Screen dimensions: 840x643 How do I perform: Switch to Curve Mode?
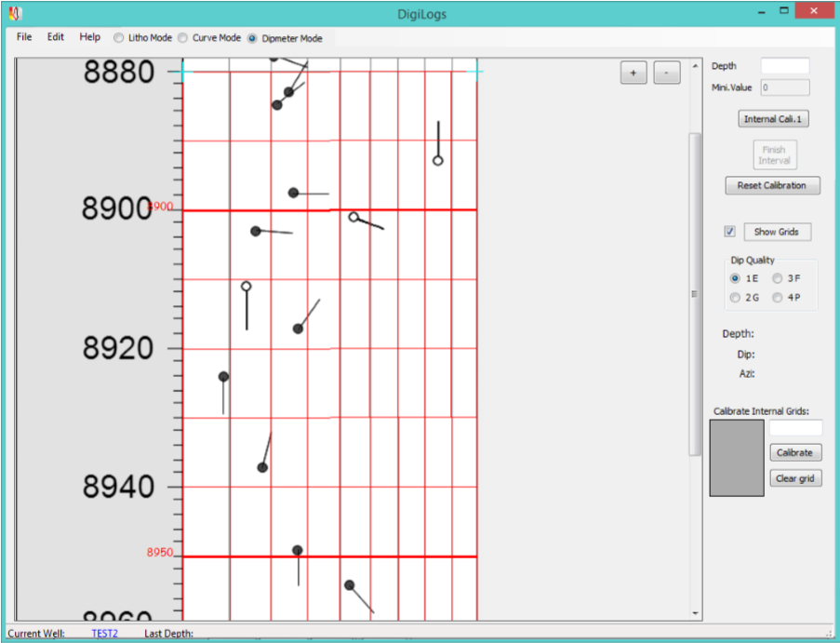pyautogui.click(x=182, y=38)
